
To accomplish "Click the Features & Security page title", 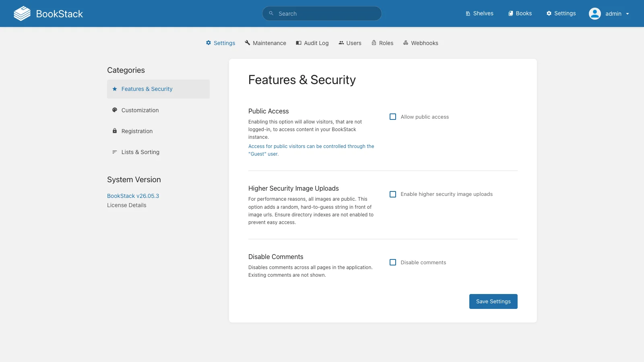I will pos(302,80).
